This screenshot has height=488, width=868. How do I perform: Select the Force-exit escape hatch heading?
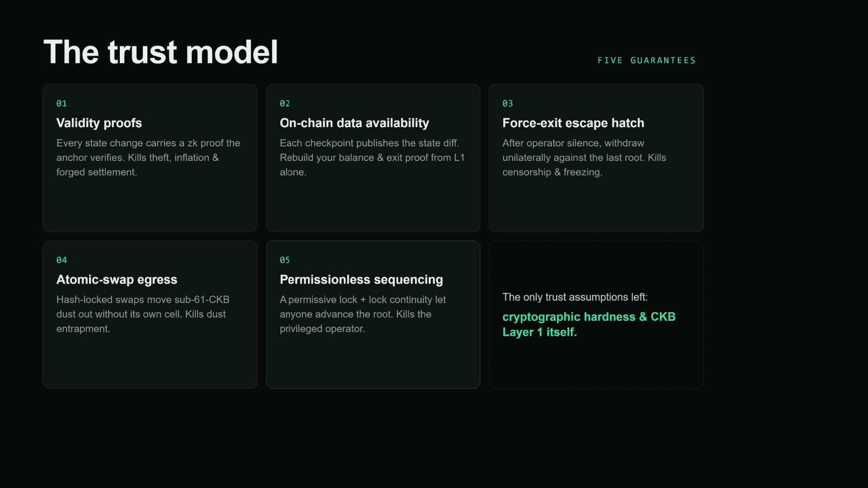(573, 123)
